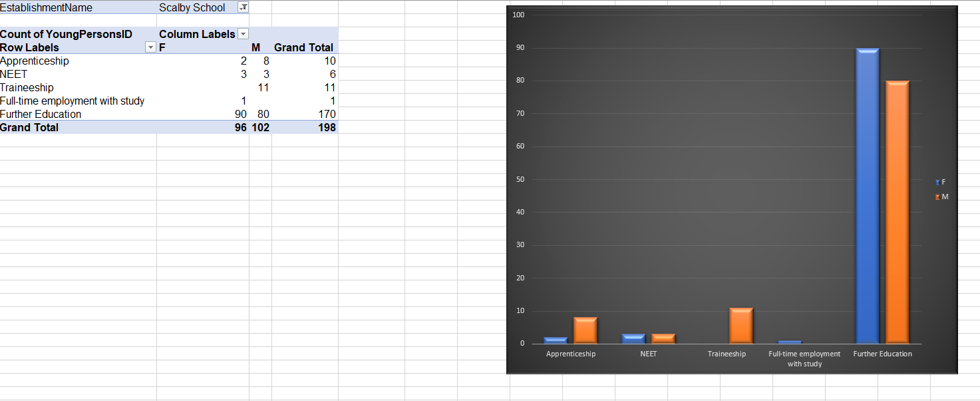980x401 pixels.
Task: Select the orange M bar for Traineeship
Action: pyautogui.click(x=741, y=326)
